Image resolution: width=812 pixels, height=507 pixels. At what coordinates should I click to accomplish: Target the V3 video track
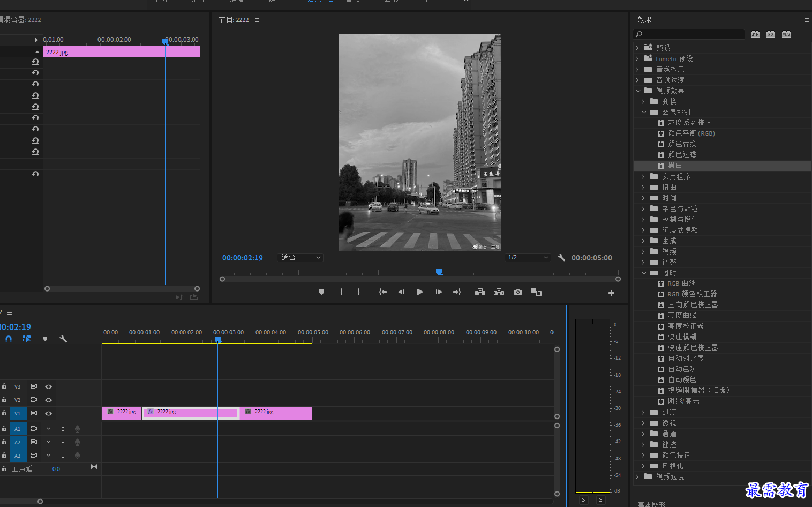[x=17, y=386]
